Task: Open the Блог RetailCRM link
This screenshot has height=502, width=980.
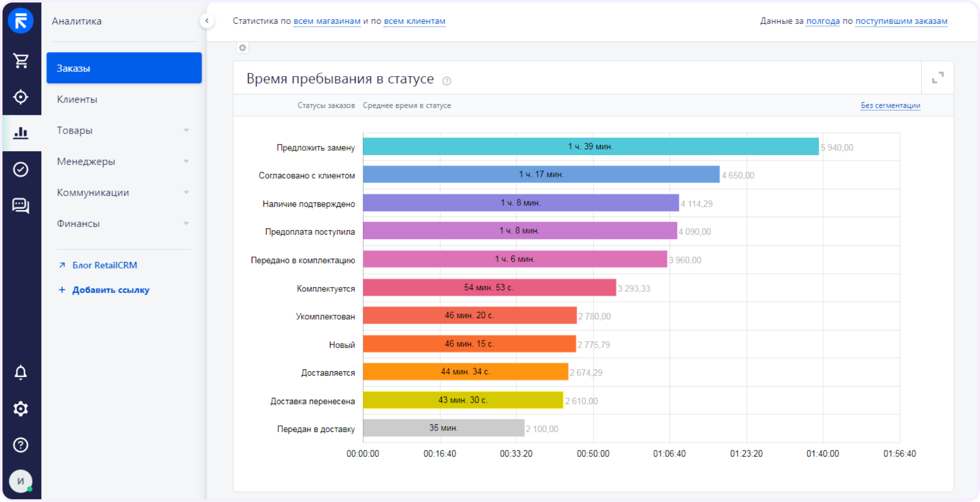Action: [104, 265]
